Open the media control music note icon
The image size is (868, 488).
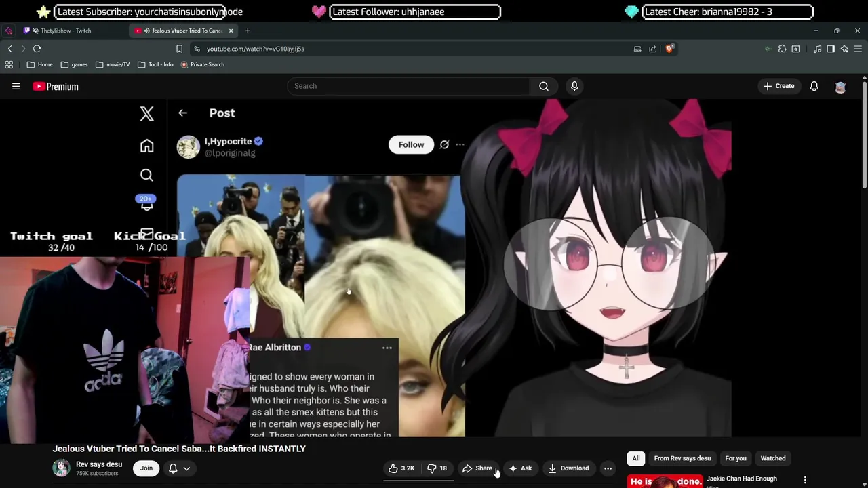coord(817,49)
